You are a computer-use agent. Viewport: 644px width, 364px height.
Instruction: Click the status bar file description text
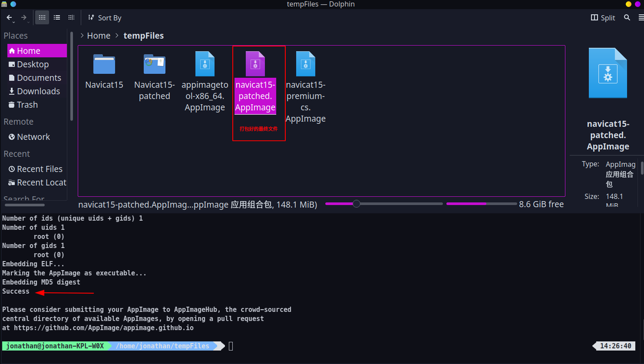pyautogui.click(x=198, y=204)
